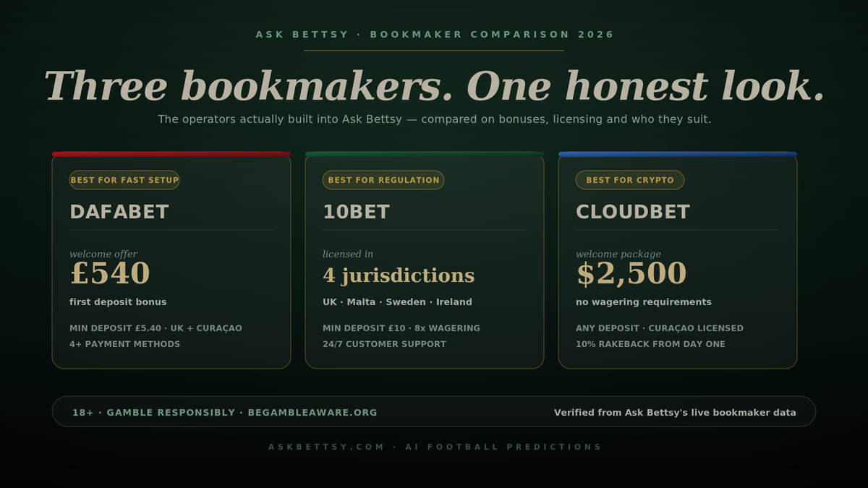The width and height of the screenshot is (868, 488).
Task: Click the 'BEST FOR FAST SETUP' badge
Action: pos(124,180)
